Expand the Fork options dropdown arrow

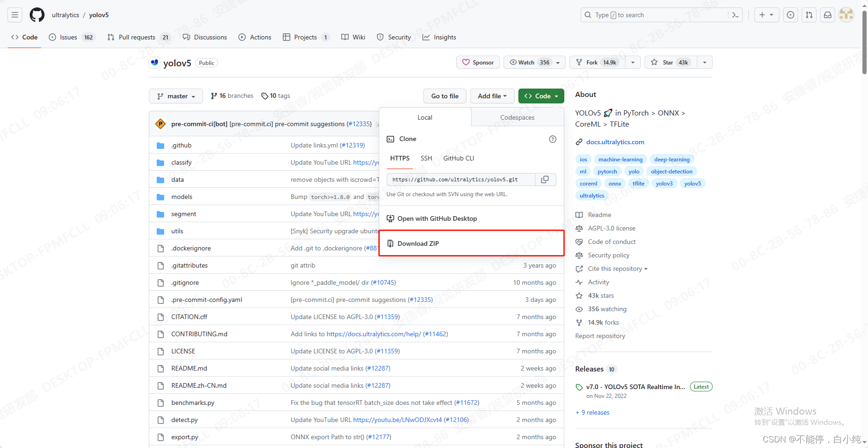coord(632,63)
